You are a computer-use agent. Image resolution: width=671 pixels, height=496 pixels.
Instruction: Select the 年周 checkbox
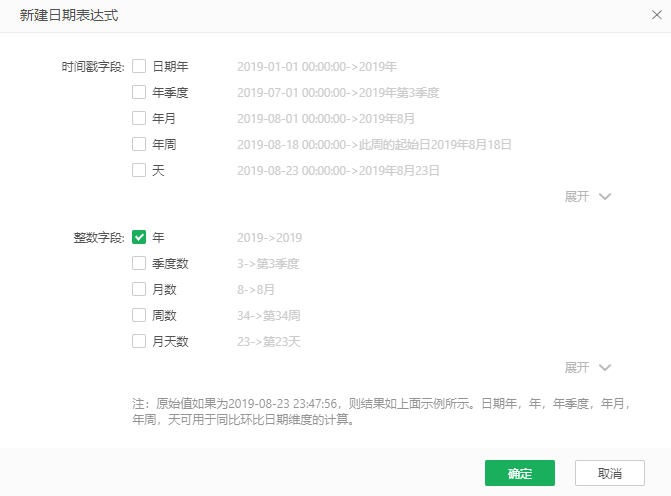(139, 145)
